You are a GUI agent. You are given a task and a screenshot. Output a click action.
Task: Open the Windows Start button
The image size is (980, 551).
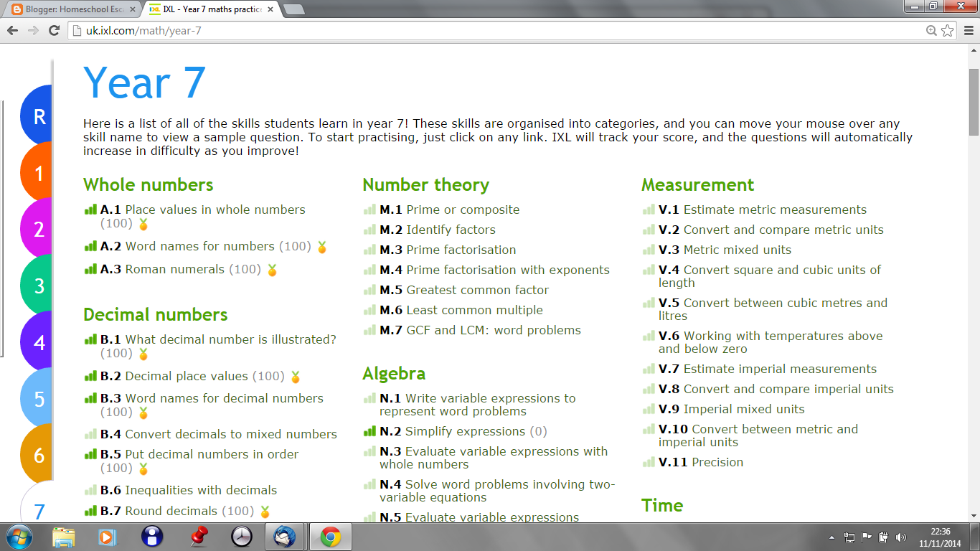[19, 536]
